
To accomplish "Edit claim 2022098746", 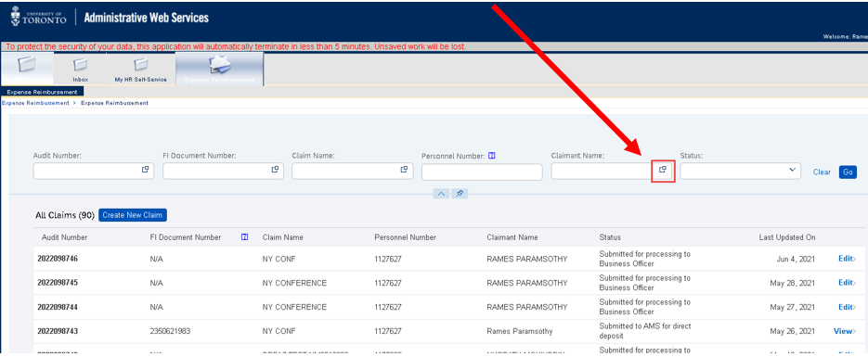I will point(847,259).
